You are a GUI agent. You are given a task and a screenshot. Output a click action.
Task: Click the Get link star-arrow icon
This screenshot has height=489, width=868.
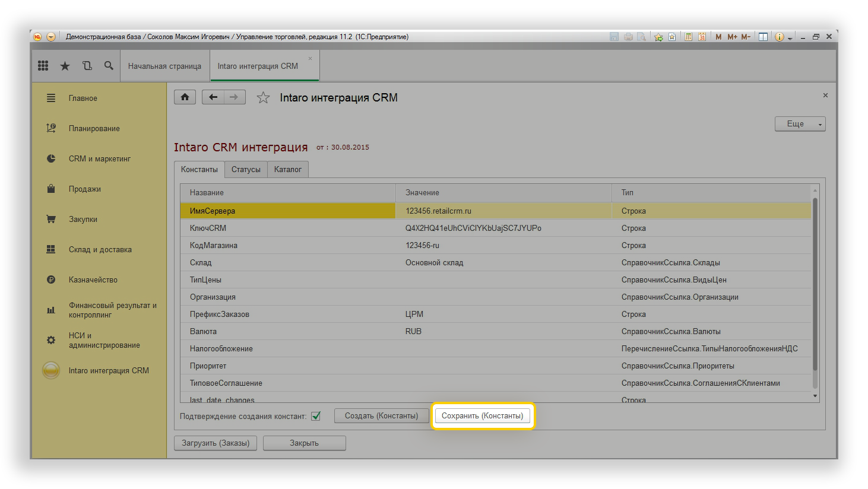[658, 37]
